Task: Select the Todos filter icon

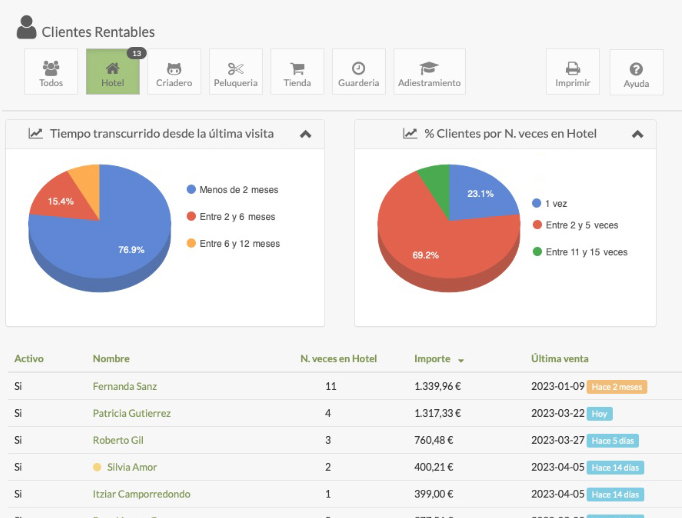Action: click(x=50, y=72)
